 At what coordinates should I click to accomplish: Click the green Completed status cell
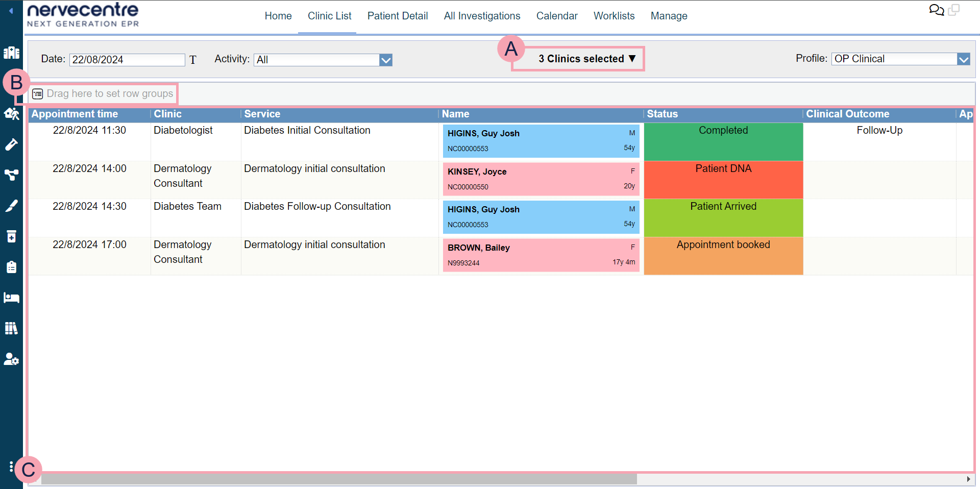(x=723, y=141)
